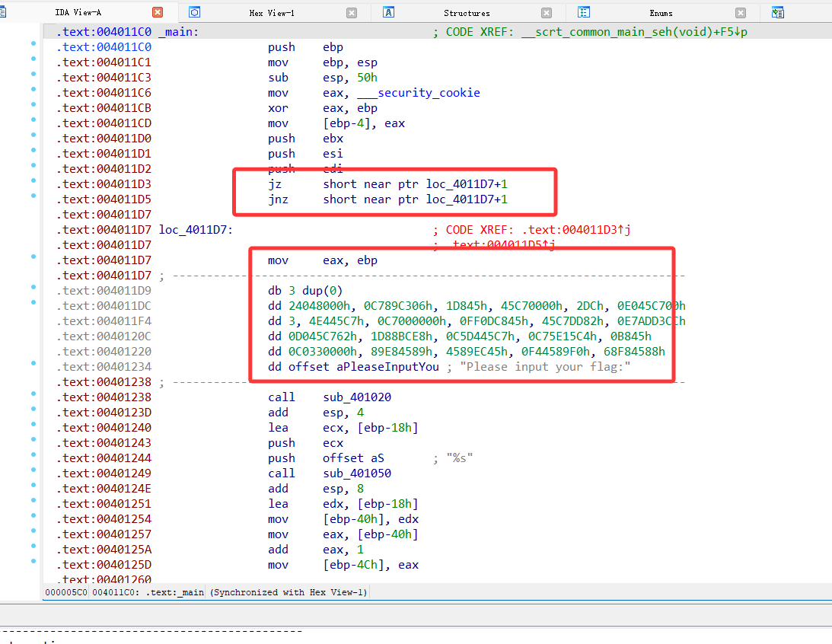Toggle breakpoint dot at address 004011C0
832x644 pixels.
click(x=33, y=43)
